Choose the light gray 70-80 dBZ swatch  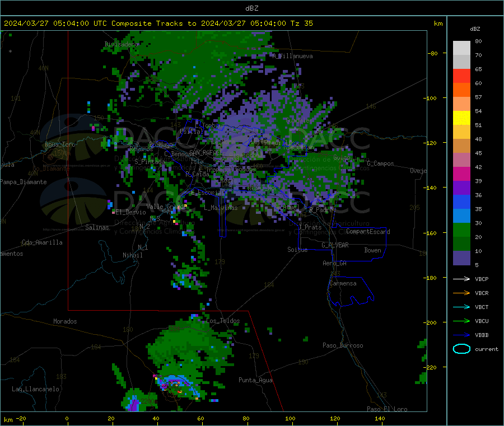point(461,48)
